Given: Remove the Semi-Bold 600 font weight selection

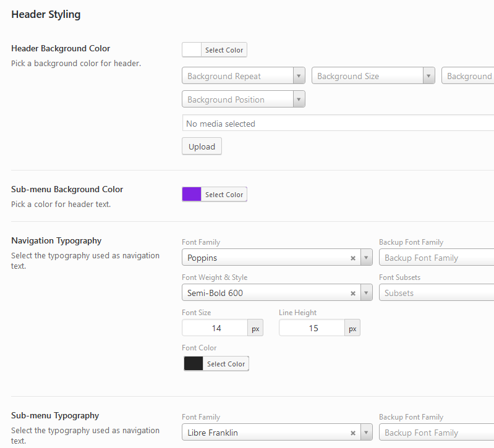Looking at the screenshot, I should pos(353,294).
